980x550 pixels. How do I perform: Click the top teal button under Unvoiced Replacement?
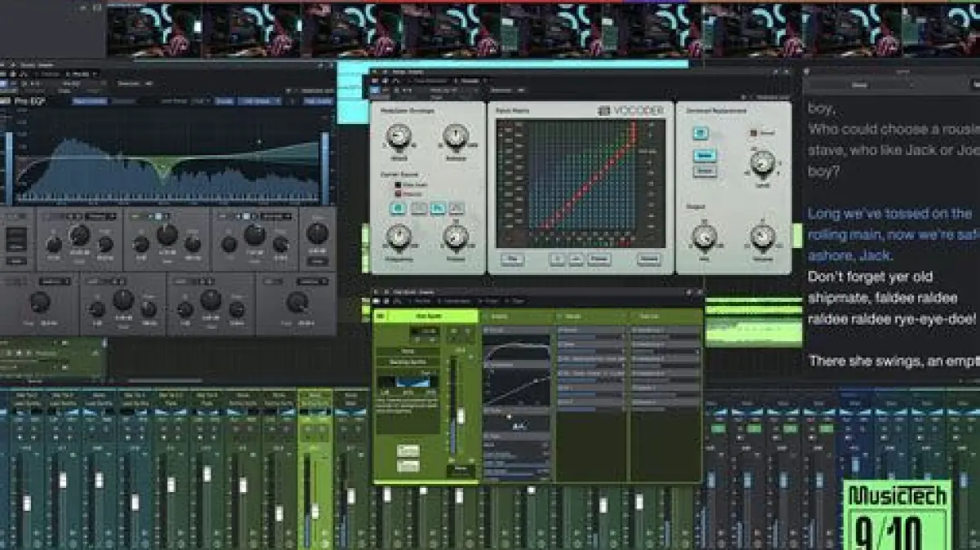click(x=701, y=134)
